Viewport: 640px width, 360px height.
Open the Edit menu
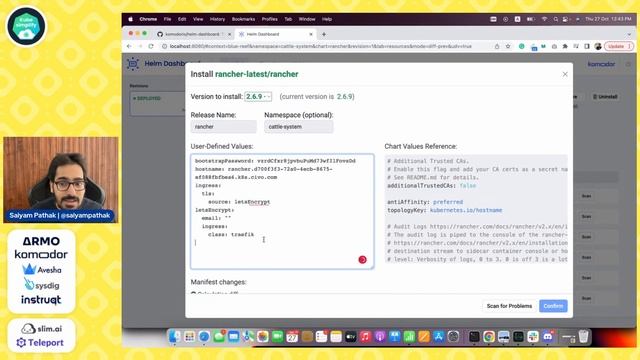[182, 19]
